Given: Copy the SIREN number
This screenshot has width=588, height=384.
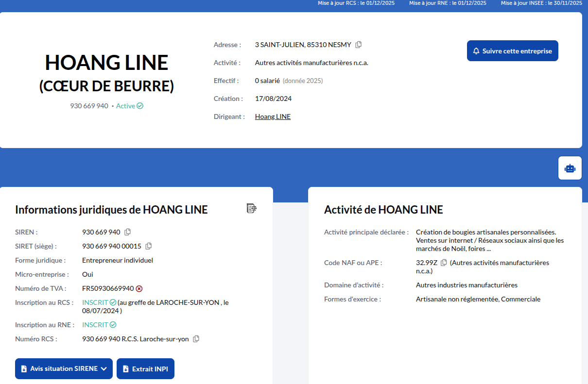Looking at the screenshot, I should 128,232.
